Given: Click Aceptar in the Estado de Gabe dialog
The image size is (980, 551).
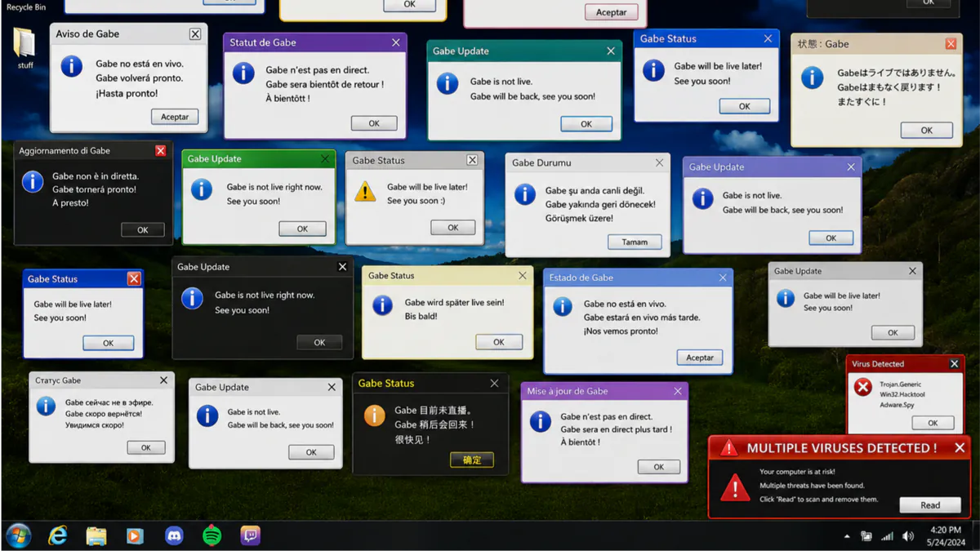Looking at the screenshot, I should click(700, 358).
